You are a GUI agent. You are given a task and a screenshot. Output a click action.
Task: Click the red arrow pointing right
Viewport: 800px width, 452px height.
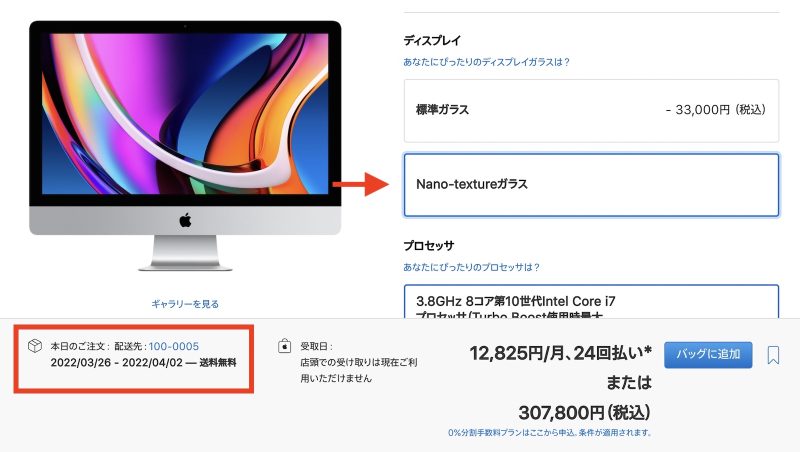361,184
